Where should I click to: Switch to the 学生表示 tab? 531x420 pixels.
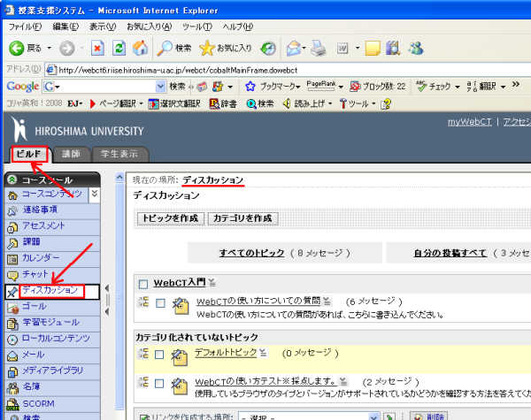coord(119,155)
